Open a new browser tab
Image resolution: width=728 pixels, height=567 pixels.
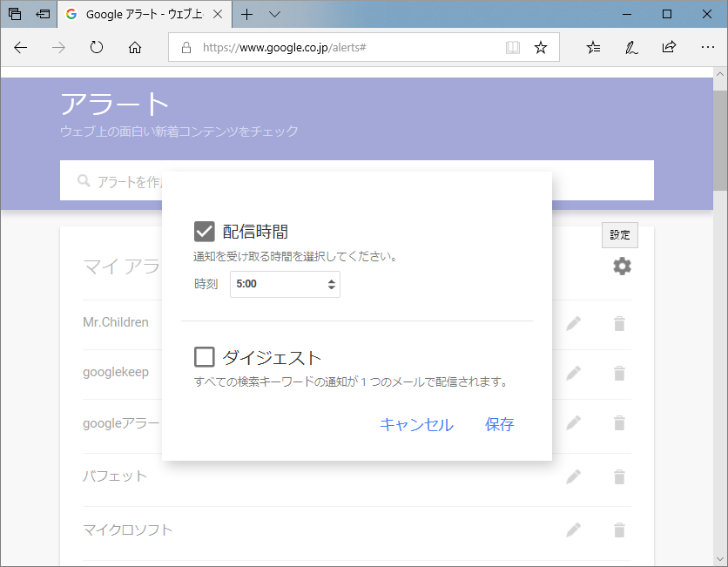(247, 15)
